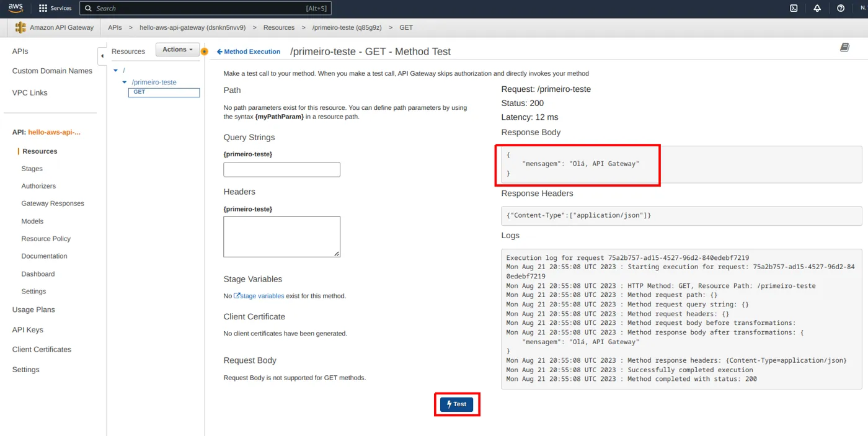This screenshot has height=436, width=868.
Task: Collapse the /primeiro-teste tree node
Action: tap(125, 82)
